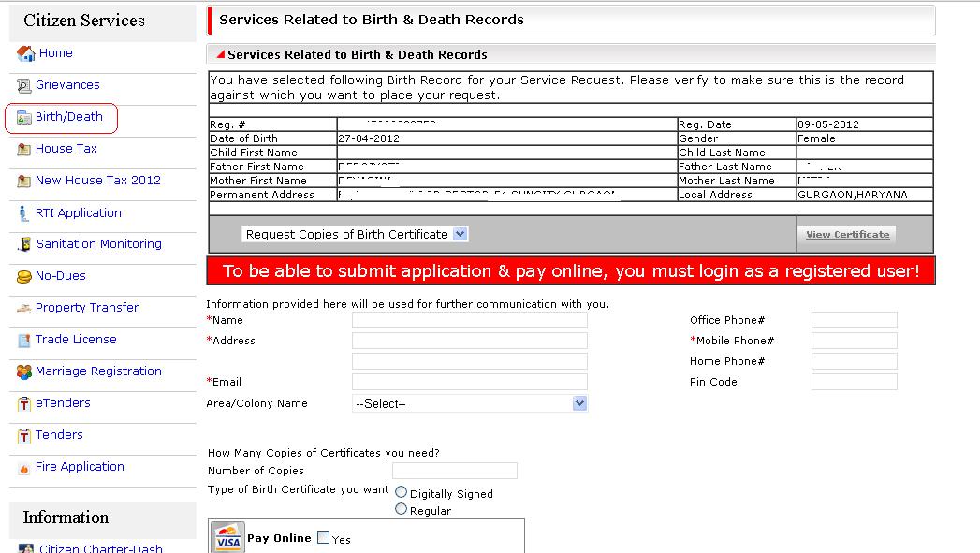The image size is (980, 553).
Task: Click the New House Tax 2012 icon
Action: click(23, 182)
